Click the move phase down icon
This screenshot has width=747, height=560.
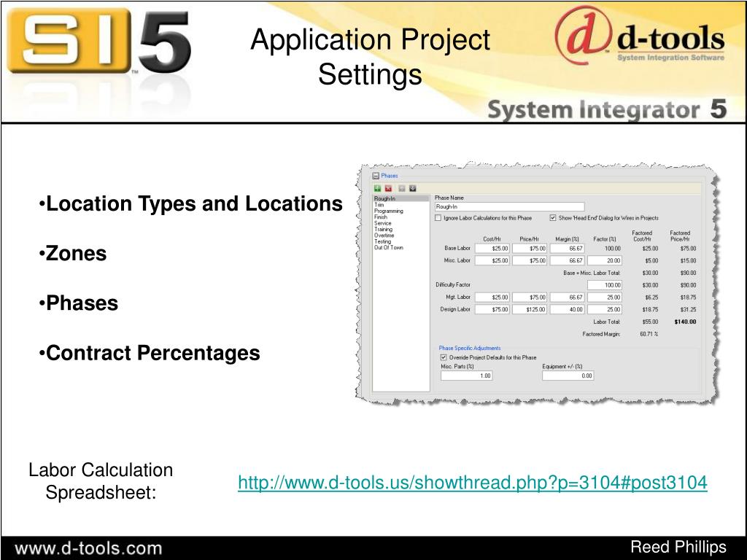click(413, 189)
